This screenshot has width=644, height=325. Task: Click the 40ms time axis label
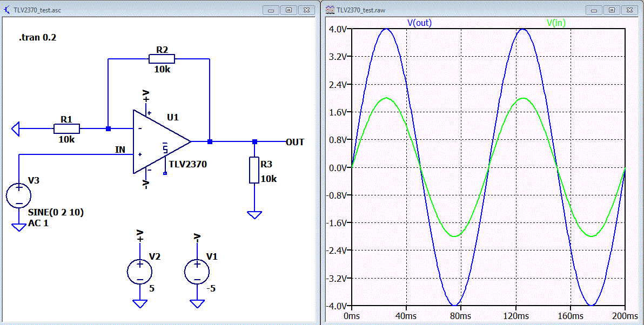(406, 316)
